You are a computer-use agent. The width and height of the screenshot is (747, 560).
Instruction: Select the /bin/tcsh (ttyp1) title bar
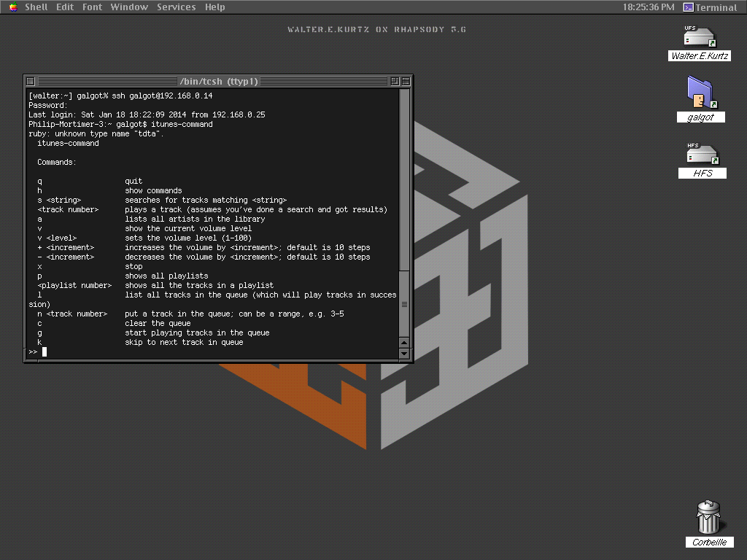[x=219, y=81]
